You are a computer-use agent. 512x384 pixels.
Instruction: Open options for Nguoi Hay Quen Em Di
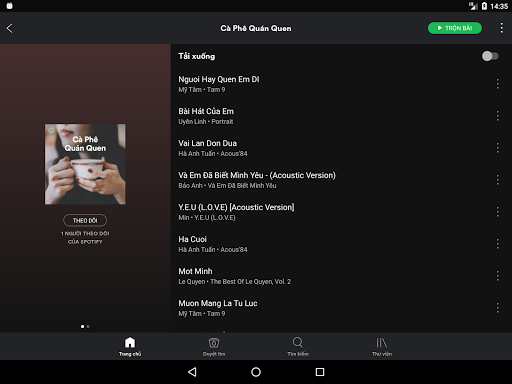pos(498,84)
